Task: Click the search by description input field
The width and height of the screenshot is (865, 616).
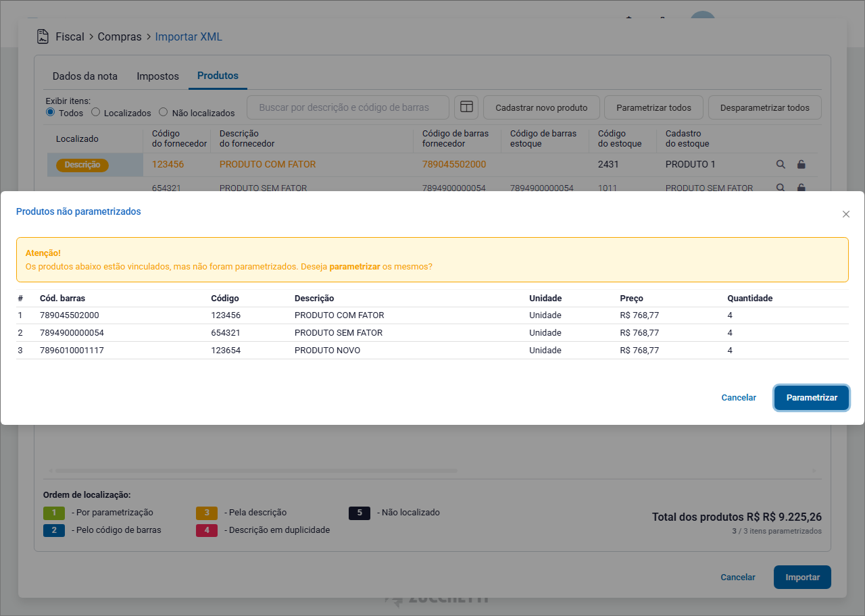Action: click(x=347, y=107)
